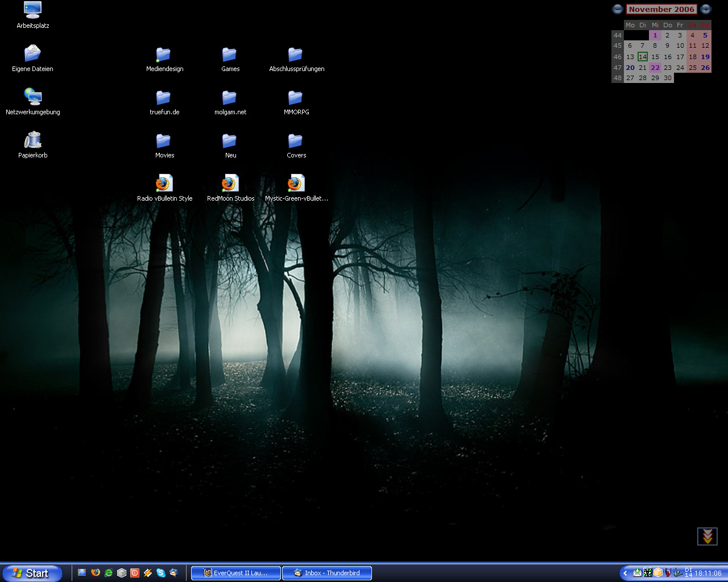
Task: Select the Mediendesign folder
Action: pos(164,55)
